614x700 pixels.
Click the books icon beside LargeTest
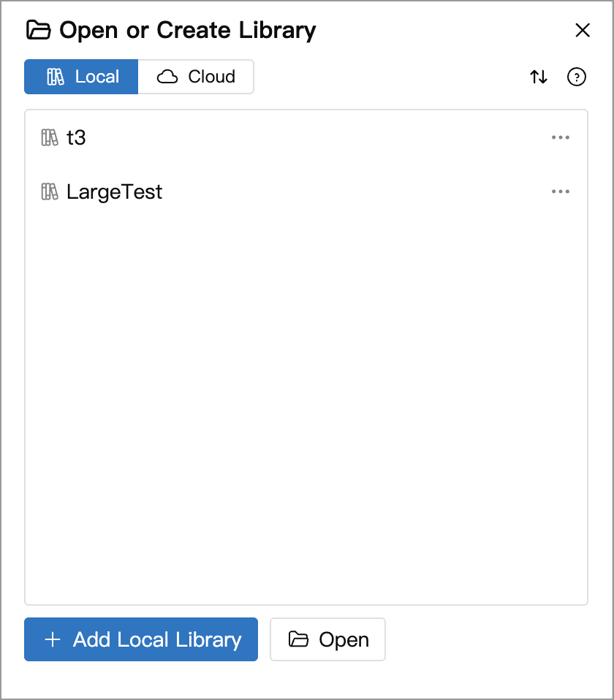point(50,192)
